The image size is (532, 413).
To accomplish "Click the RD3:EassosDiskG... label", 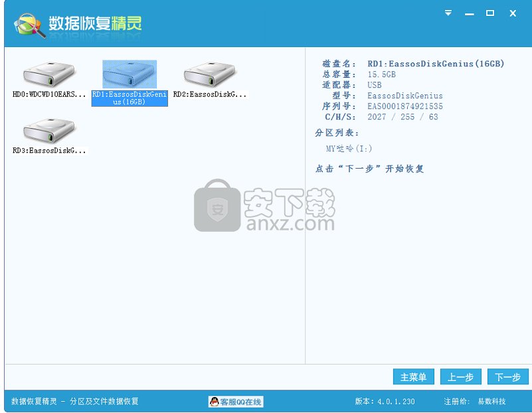I will tap(49, 151).
